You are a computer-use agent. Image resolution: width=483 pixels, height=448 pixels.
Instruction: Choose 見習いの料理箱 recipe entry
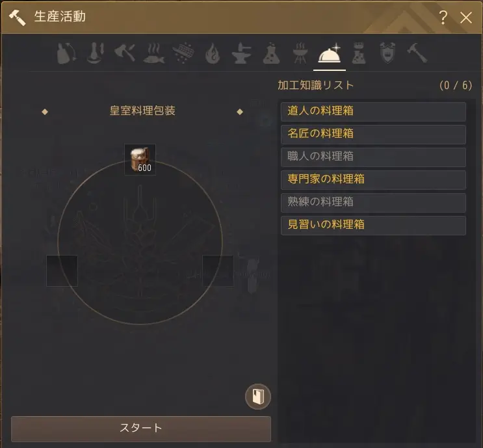(x=373, y=226)
